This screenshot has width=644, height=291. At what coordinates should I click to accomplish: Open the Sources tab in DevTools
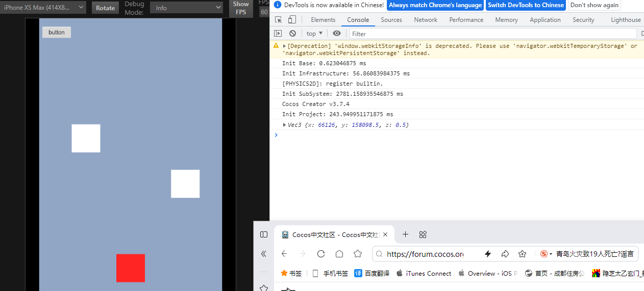tap(391, 20)
